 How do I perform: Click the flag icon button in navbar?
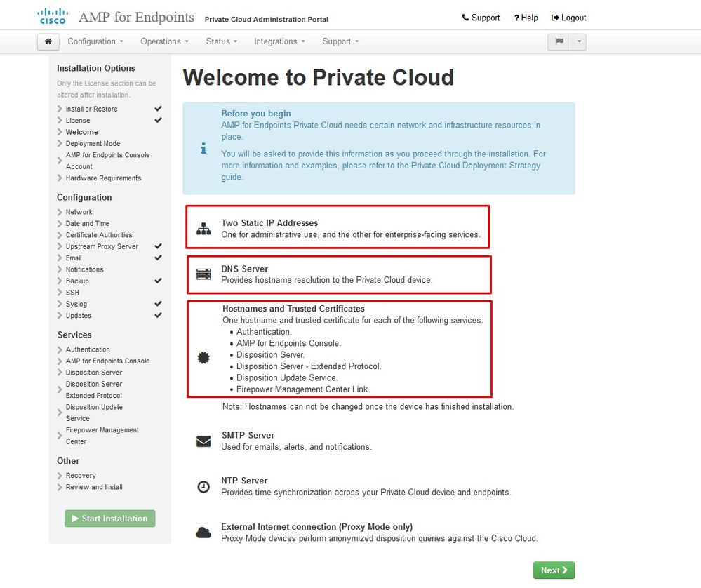click(559, 41)
